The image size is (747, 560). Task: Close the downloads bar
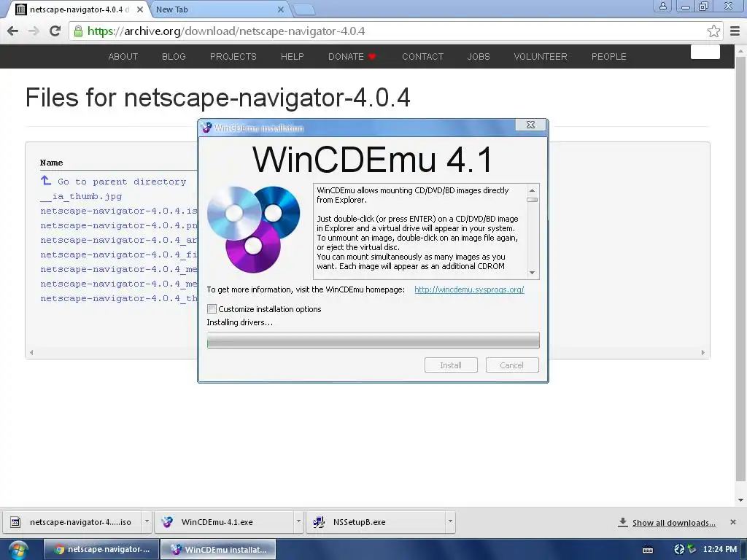pyautogui.click(x=732, y=522)
